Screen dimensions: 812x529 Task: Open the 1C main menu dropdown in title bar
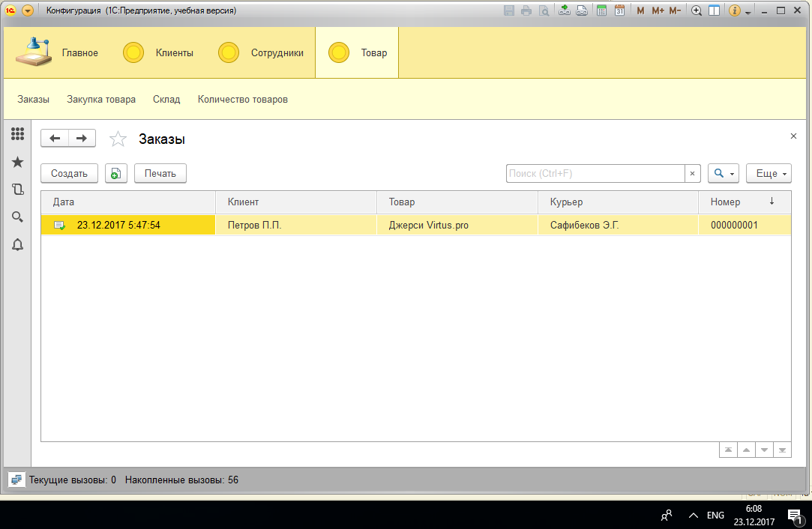click(28, 10)
